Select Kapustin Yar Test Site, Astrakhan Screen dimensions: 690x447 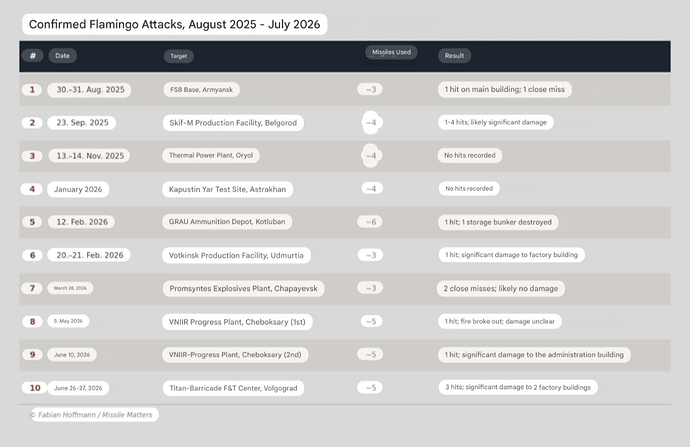click(228, 189)
